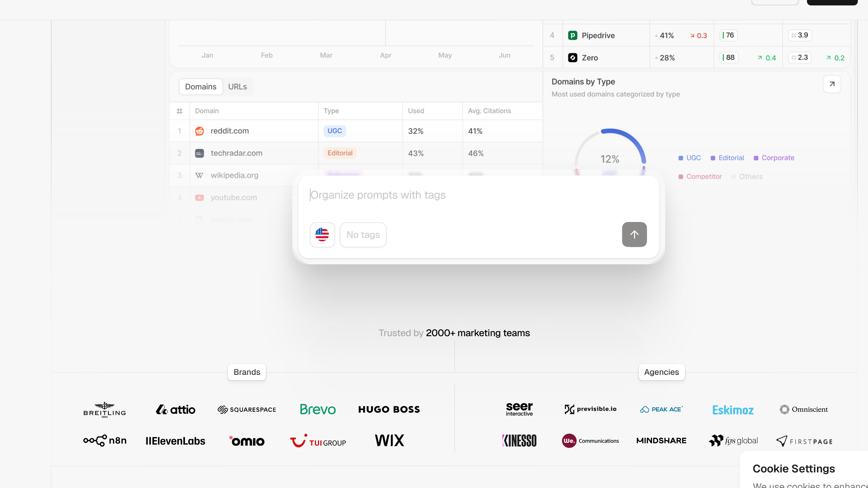The height and width of the screenshot is (488, 868).
Task: Click the Breitling logo
Action: pyautogui.click(x=105, y=410)
